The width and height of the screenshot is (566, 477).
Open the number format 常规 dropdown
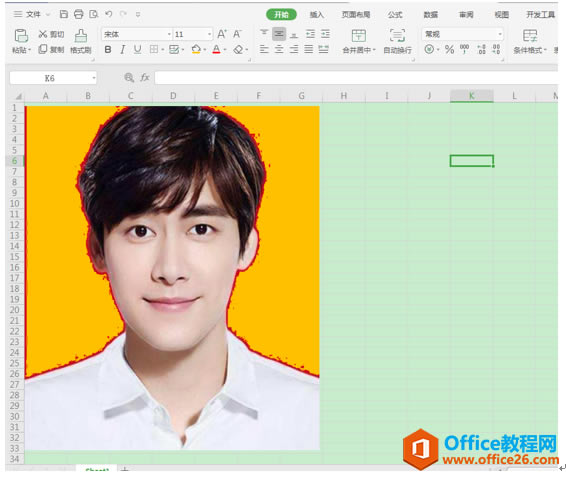[x=500, y=34]
